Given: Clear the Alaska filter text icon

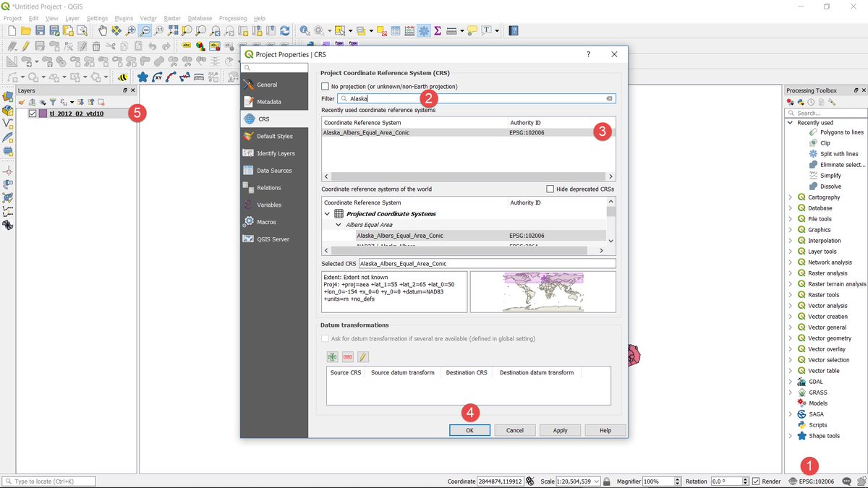Looking at the screenshot, I should 609,98.
